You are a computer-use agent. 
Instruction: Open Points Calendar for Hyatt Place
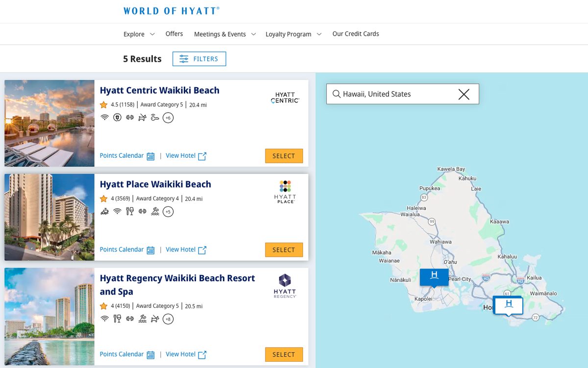[x=127, y=250]
